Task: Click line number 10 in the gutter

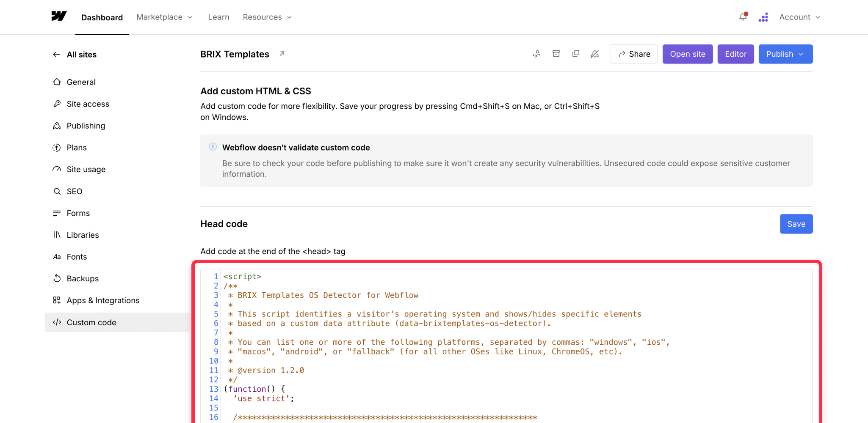Action: tap(214, 361)
